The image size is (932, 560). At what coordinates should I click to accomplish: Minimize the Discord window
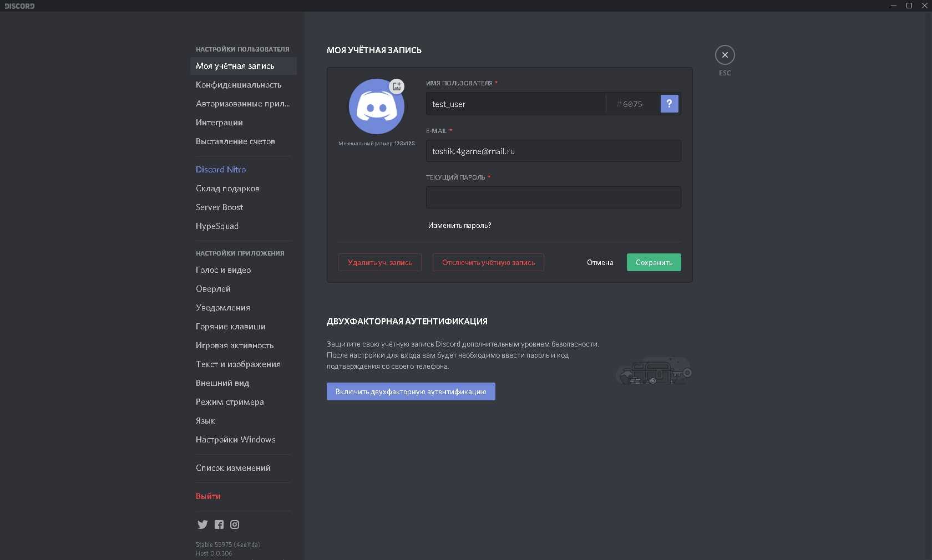[x=893, y=6]
